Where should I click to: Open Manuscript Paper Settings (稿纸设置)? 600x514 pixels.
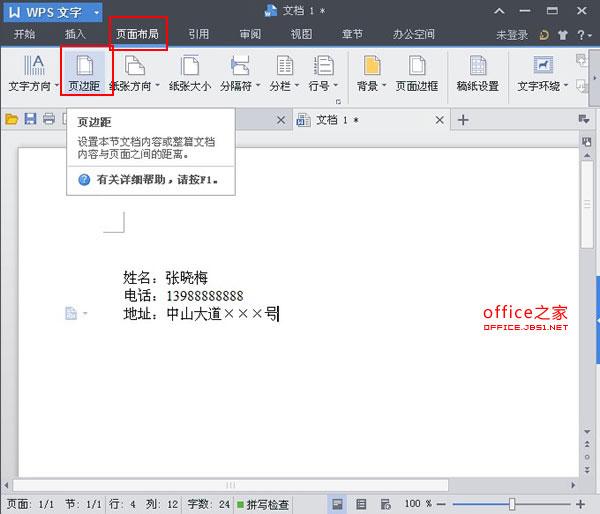point(478,73)
